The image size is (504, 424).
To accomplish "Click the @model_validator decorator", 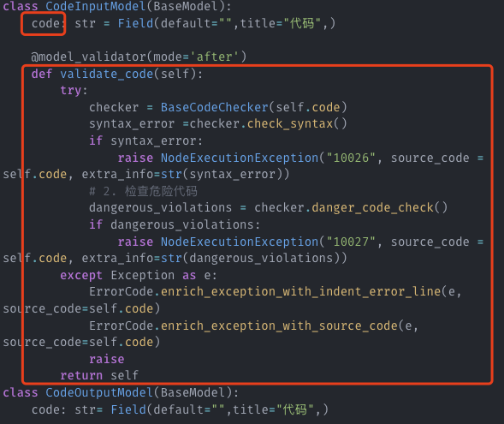I will click(x=89, y=57).
